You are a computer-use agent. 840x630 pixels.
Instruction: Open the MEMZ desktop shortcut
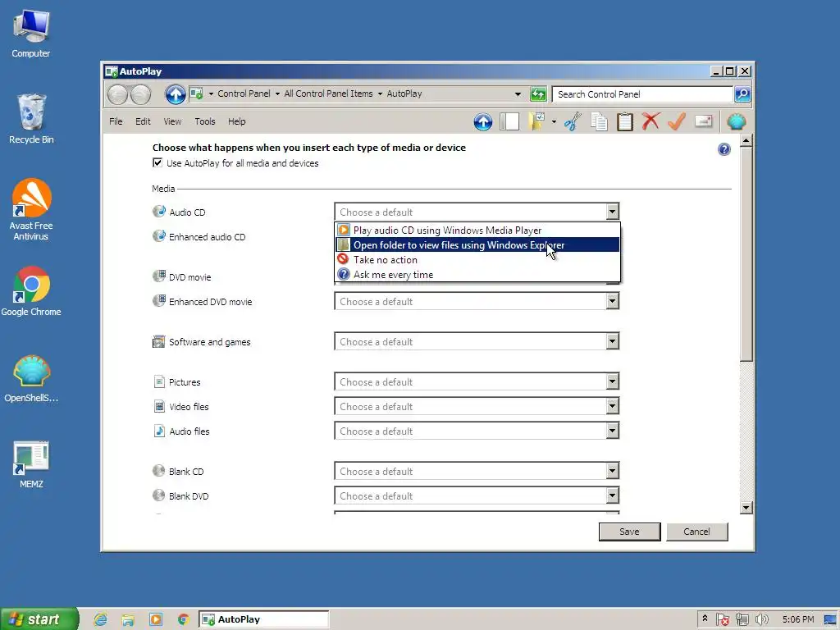tap(31, 464)
